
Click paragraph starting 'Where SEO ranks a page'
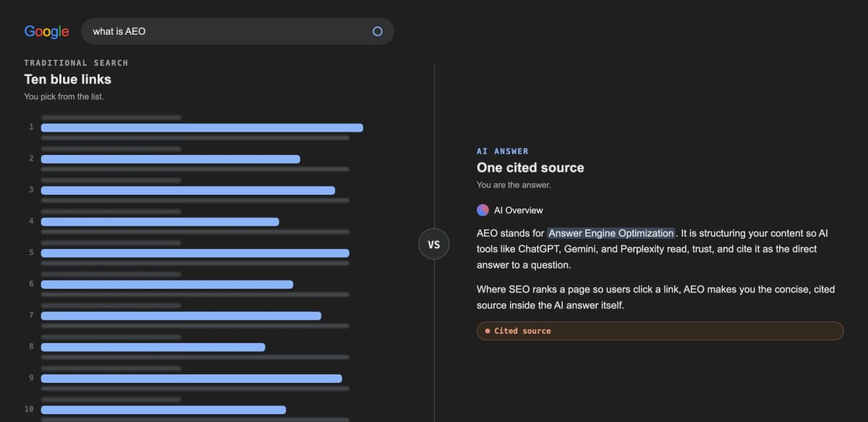(x=656, y=297)
